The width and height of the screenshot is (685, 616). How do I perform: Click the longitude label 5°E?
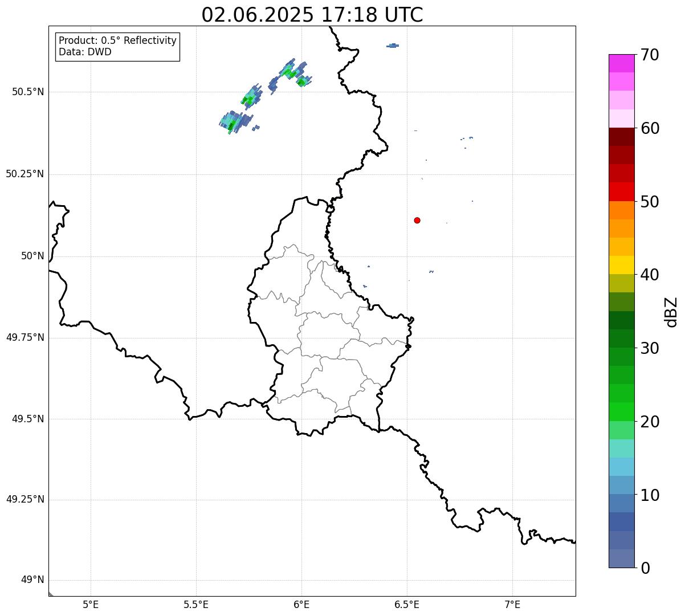click(x=91, y=605)
